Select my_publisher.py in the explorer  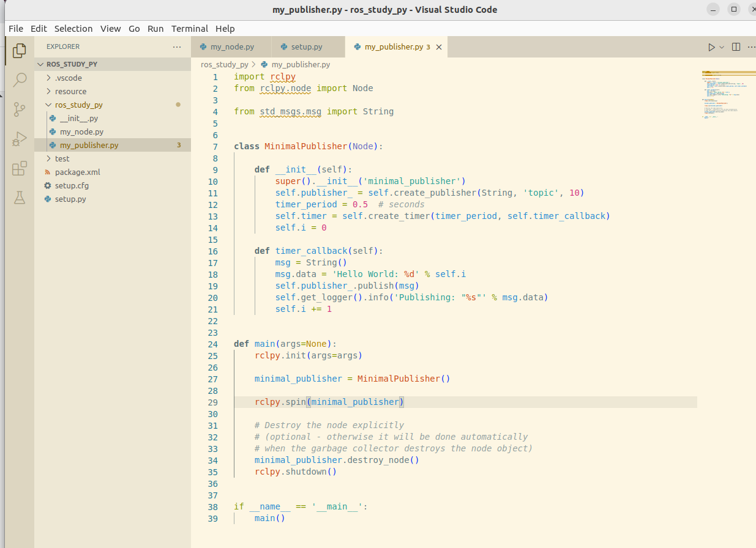113,145
